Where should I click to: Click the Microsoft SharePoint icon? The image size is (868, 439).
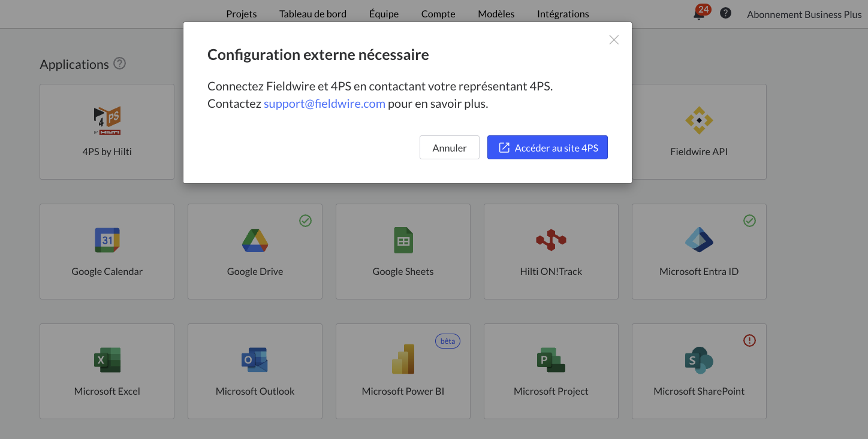pyautogui.click(x=699, y=360)
